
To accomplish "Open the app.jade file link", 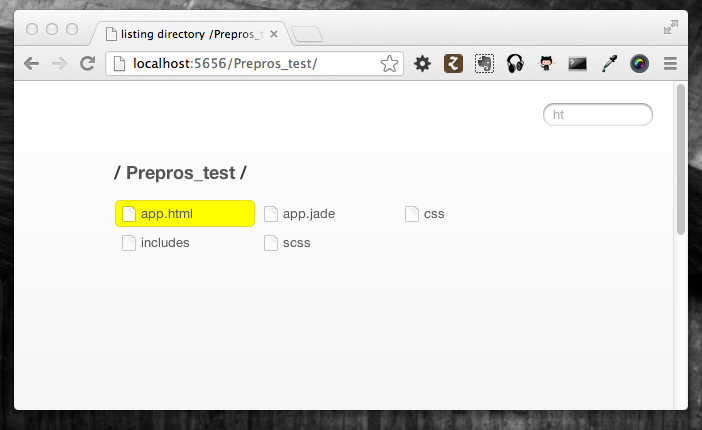I will pyautogui.click(x=308, y=213).
